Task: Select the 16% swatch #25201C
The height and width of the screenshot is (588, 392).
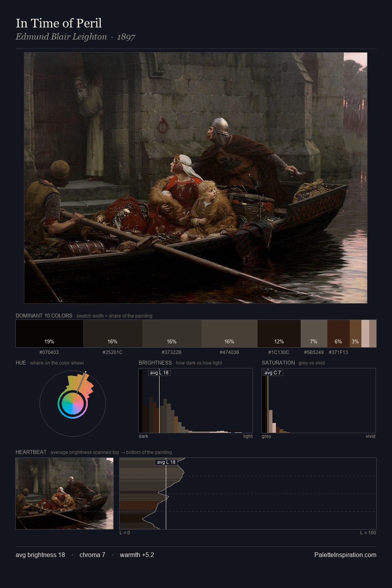Action: click(113, 334)
